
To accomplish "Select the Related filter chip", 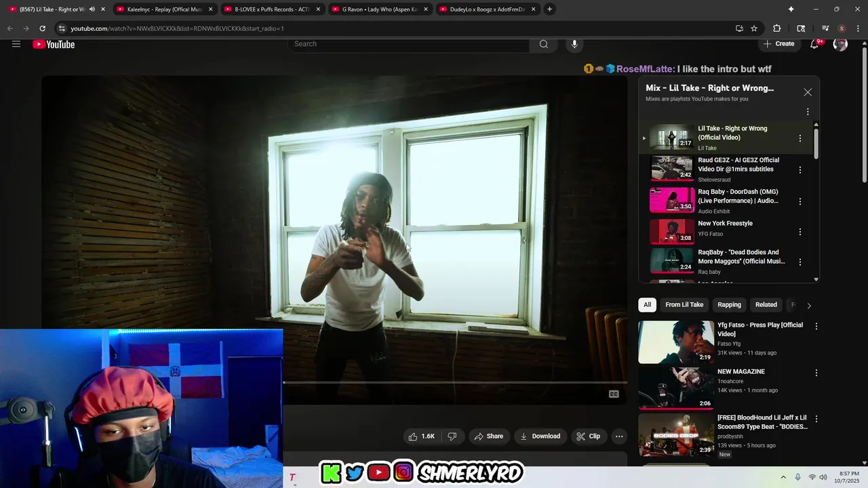I will 766,305.
